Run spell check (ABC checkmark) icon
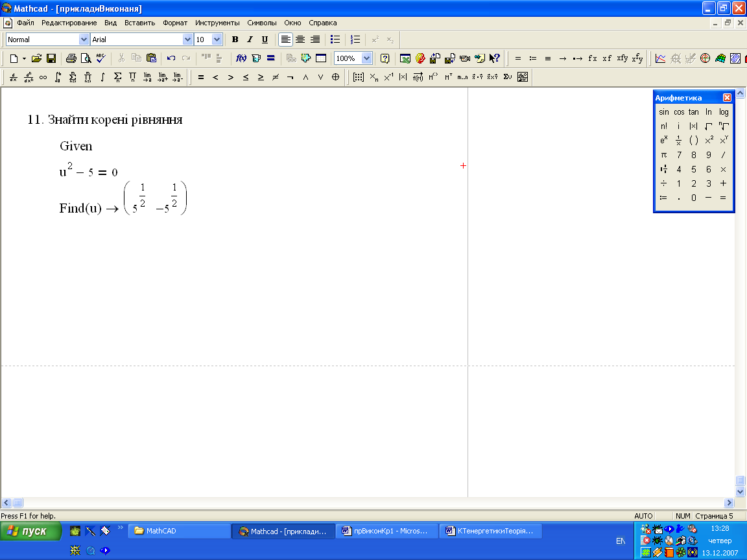This screenshot has width=747, height=560. pos(101,58)
